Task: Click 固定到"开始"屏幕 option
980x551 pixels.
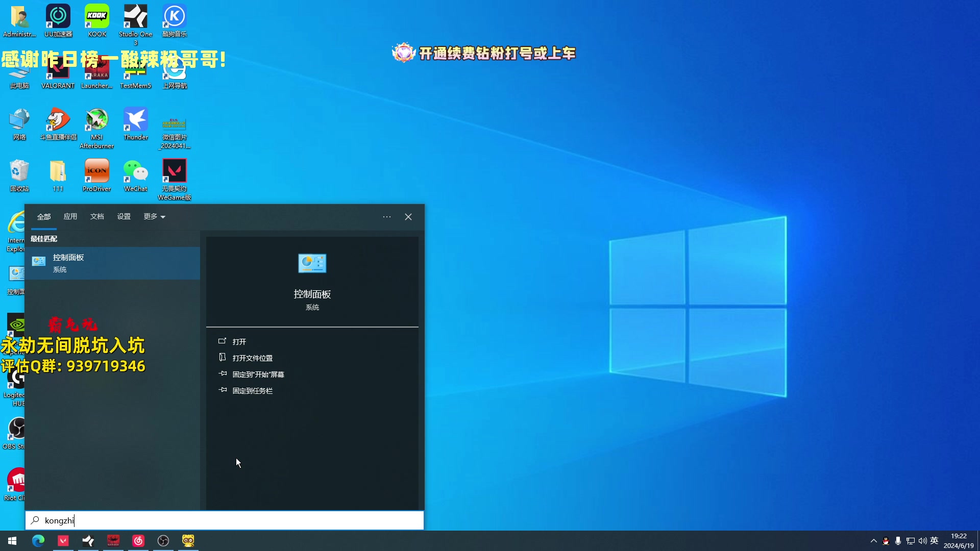Action: pyautogui.click(x=312, y=374)
